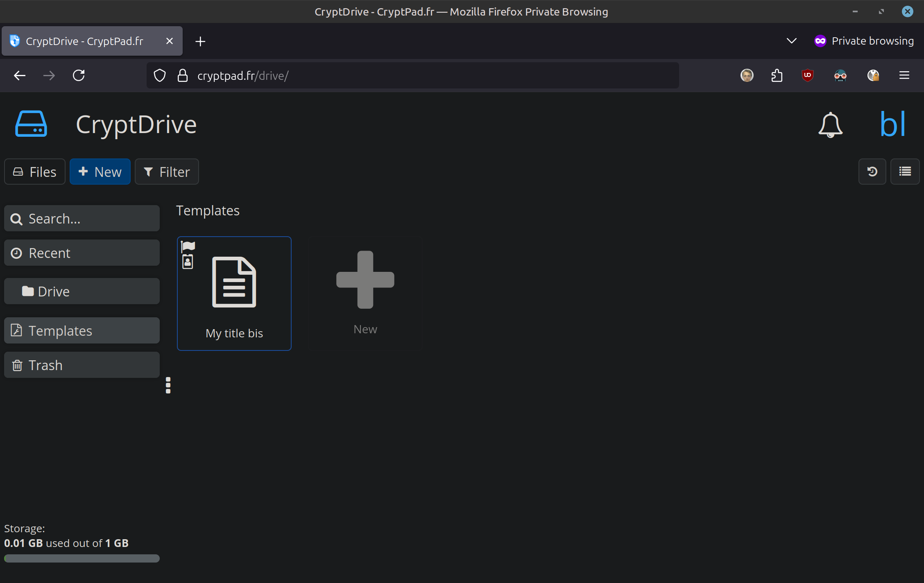The image size is (924, 583).
Task: Open the Trash category
Action: [x=82, y=365]
